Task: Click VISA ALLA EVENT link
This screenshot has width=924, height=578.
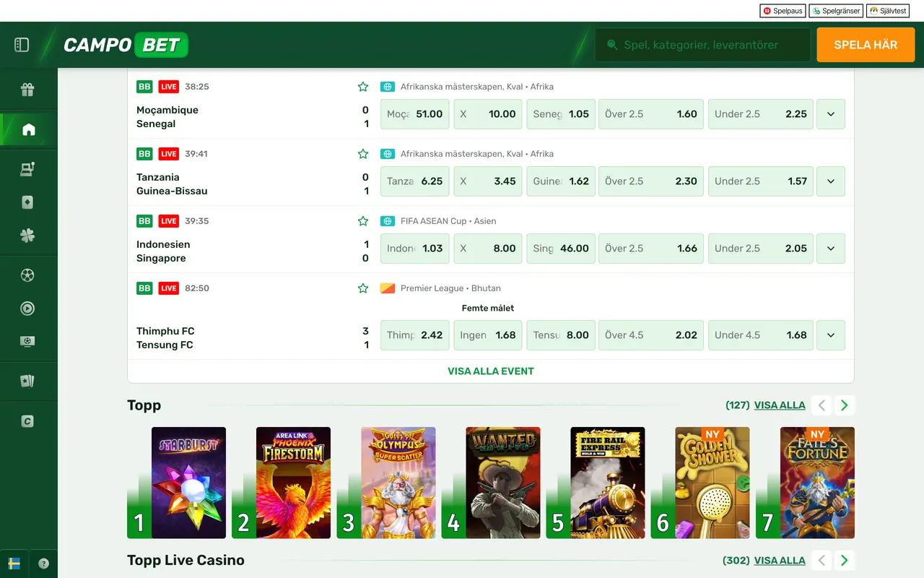Action: (491, 371)
